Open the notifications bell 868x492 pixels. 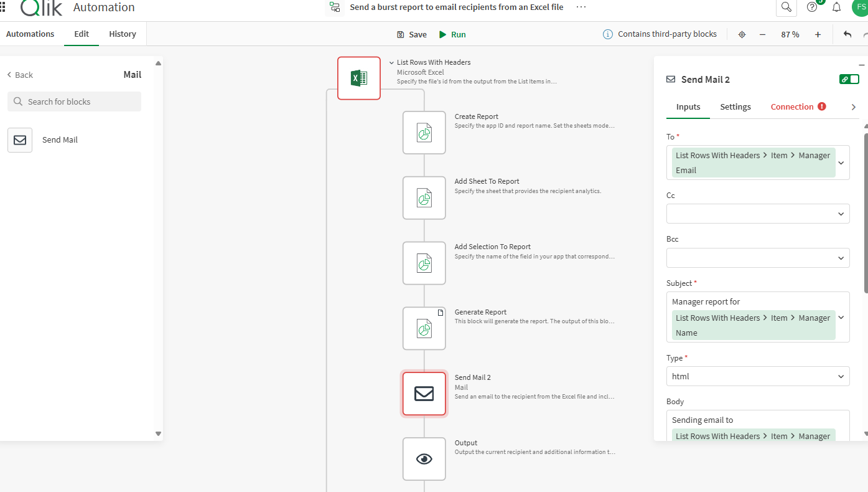point(837,7)
